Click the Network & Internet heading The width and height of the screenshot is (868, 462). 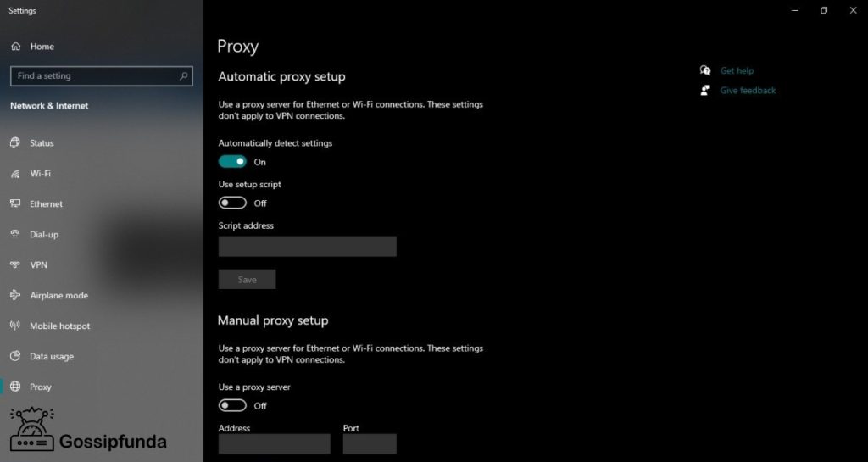[x=49, y=106]
